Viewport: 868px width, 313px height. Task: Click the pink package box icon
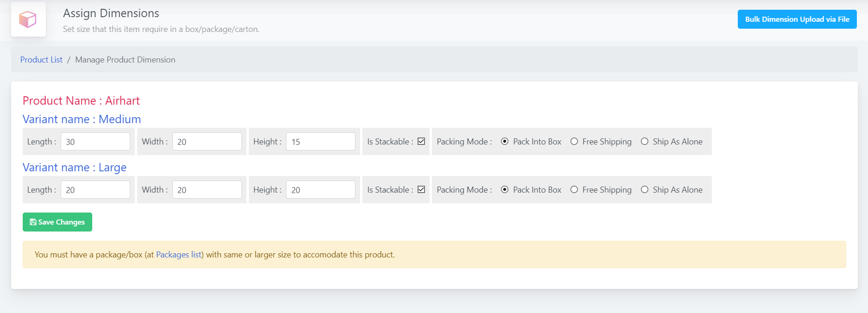pos(28,19)
